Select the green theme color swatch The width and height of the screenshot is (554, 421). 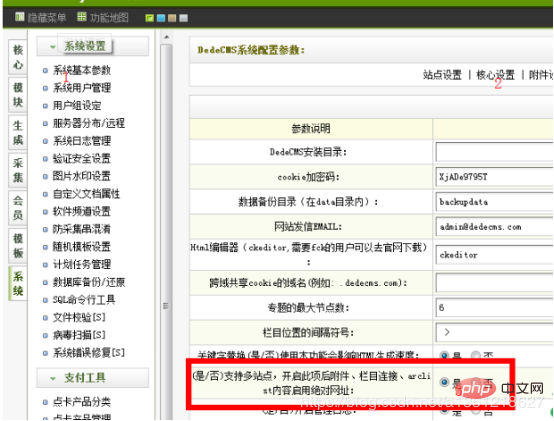149,18
